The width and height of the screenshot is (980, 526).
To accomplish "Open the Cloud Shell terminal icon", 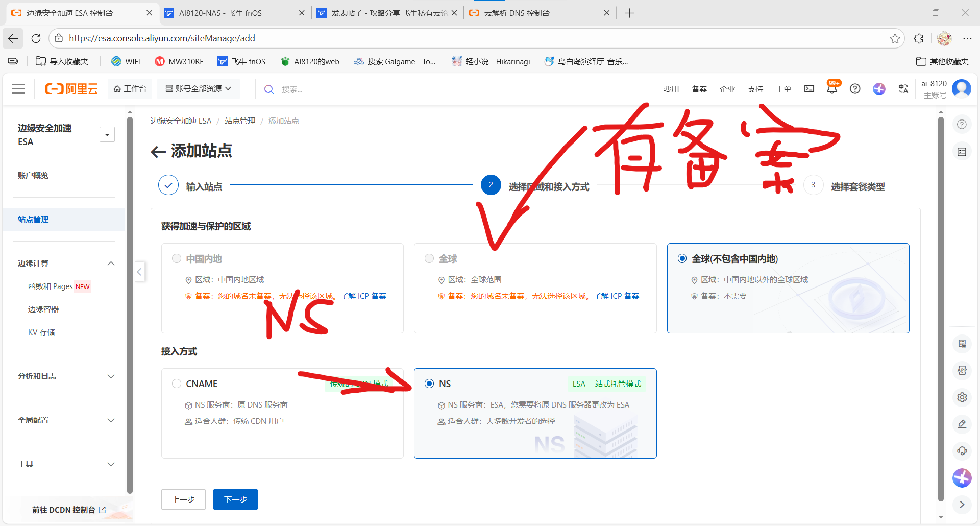I will click(x=809, y=89).
